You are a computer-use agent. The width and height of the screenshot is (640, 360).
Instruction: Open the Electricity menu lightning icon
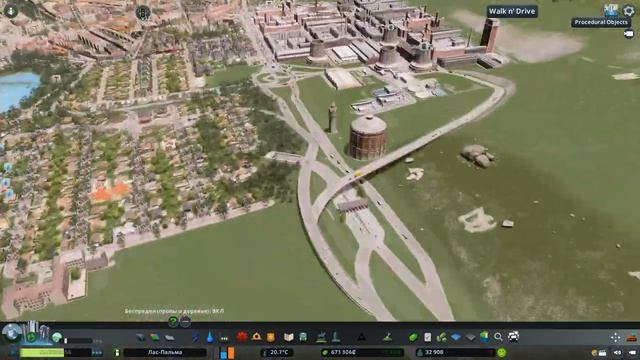click(196, 337)
